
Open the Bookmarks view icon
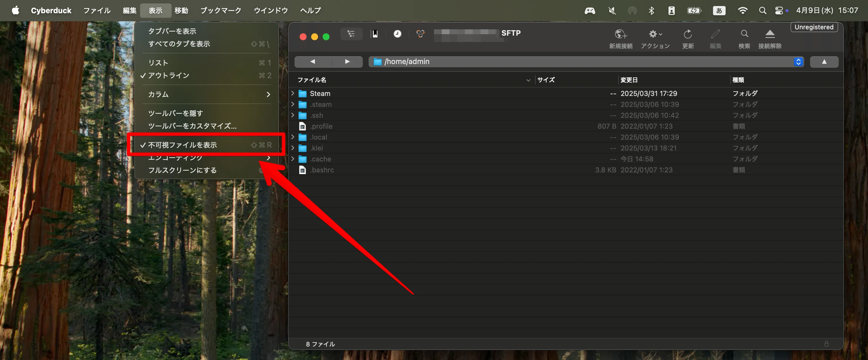coord(374,34)
